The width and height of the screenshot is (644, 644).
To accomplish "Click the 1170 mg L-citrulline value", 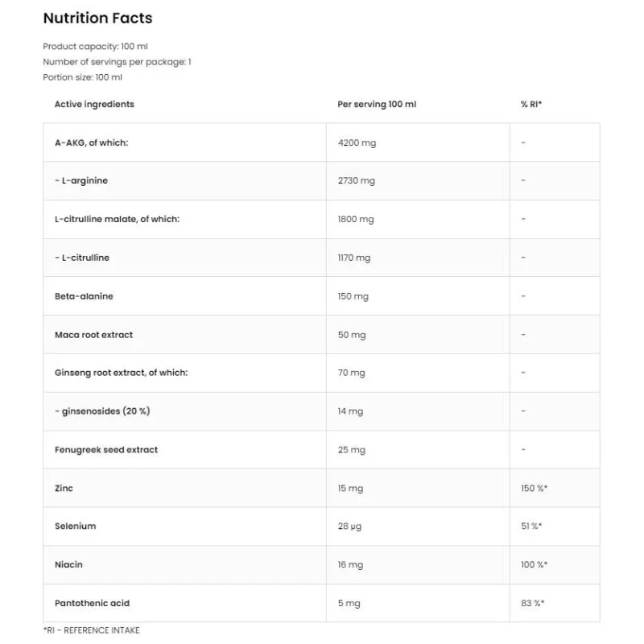I will click(x=354, y=258).
